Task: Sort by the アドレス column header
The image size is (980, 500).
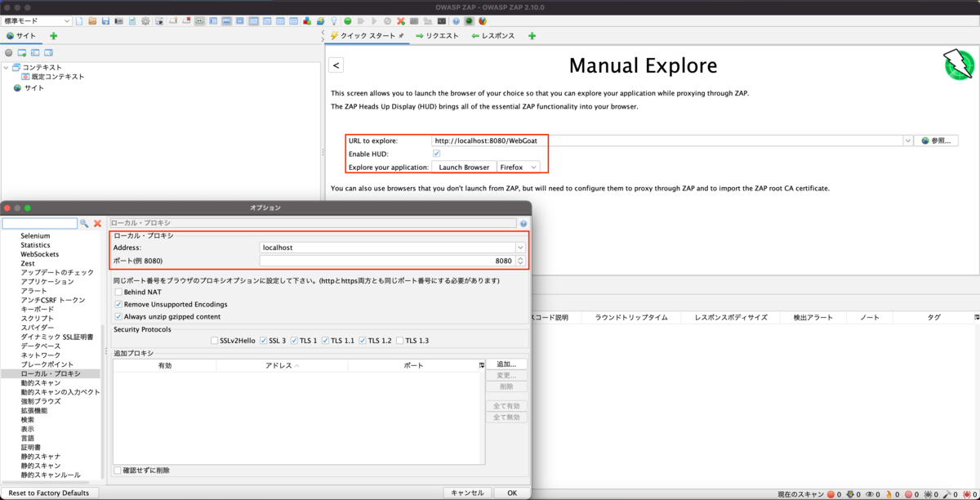Action: (282, 365)
